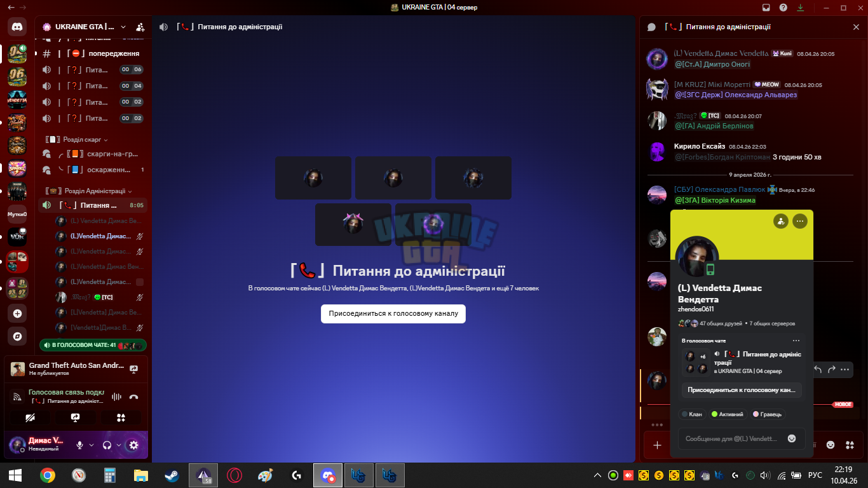The height and width of the screenshot is (488, 868).
Task: Click @[Ст.А] Дмитро Оногі mention
Action: coord(712,64)
